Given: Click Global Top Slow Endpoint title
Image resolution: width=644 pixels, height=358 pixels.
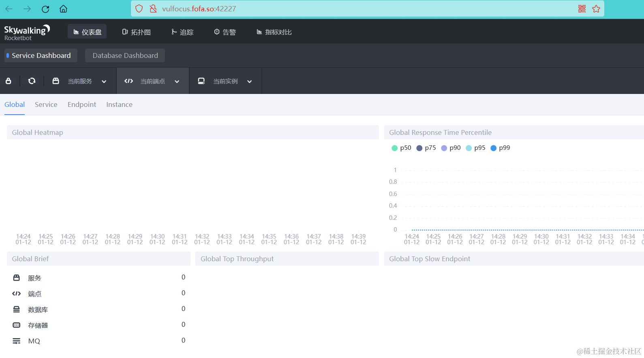Looking at the screenshot, I should pos(430,259).
